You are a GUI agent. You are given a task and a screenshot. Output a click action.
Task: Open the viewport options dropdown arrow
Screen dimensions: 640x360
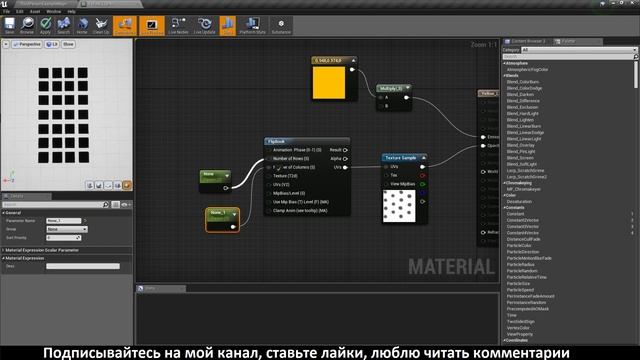[6, 44]
